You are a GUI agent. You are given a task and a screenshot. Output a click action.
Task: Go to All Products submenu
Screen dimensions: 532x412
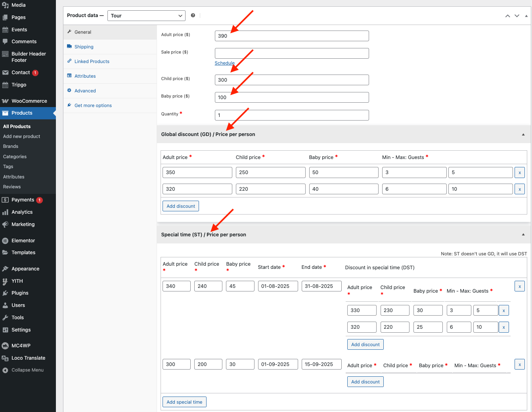pos(17,126)
